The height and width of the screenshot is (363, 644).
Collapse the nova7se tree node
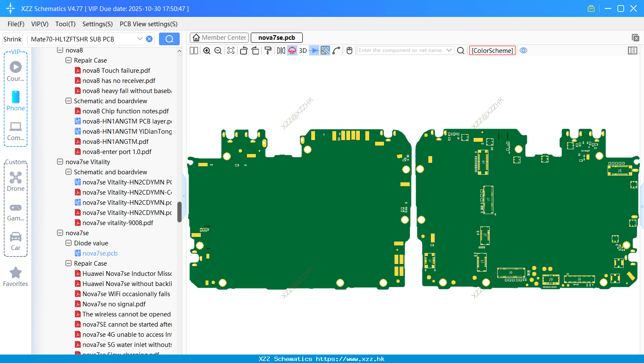point(60,233)
